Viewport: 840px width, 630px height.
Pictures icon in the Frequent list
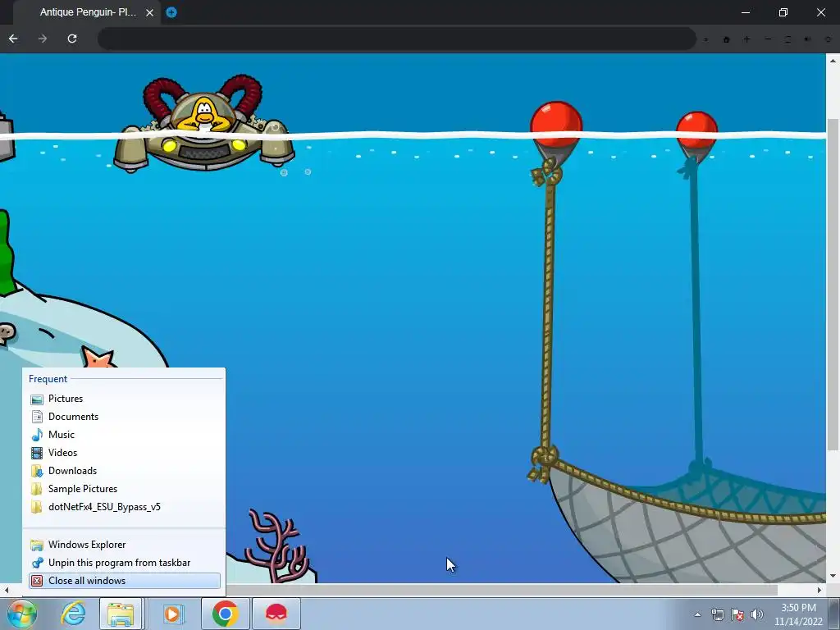(x=37, y=399)
